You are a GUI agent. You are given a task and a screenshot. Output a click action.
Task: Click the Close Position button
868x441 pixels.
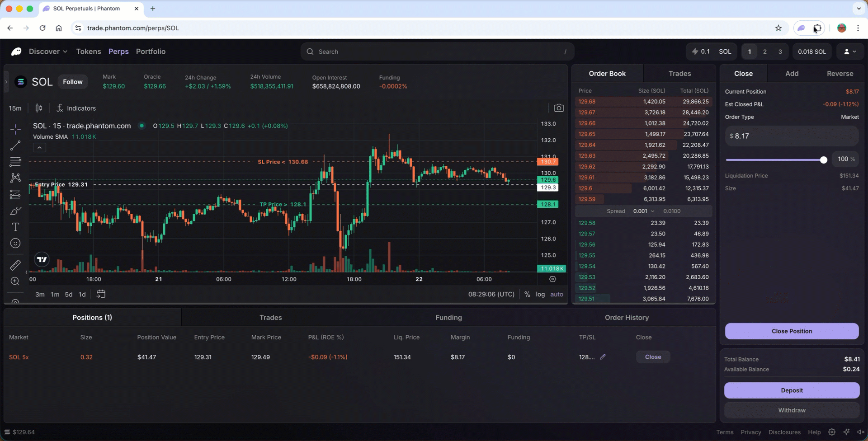[792, 331]
